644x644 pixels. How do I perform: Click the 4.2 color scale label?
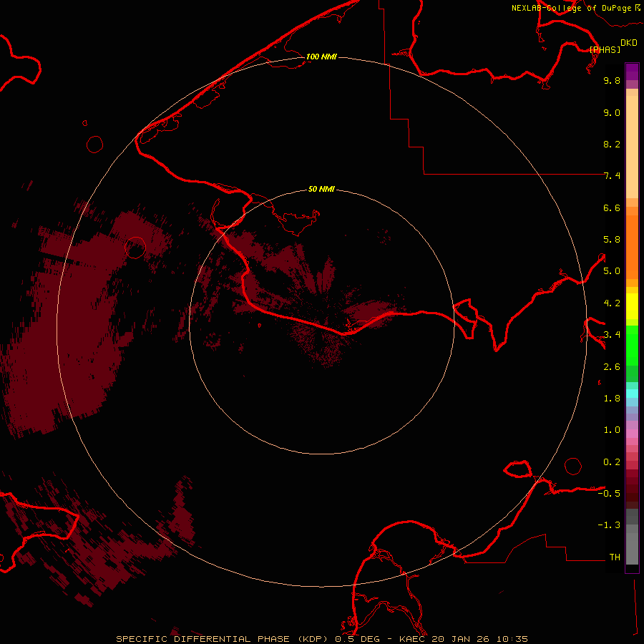(x=612, y=303)
